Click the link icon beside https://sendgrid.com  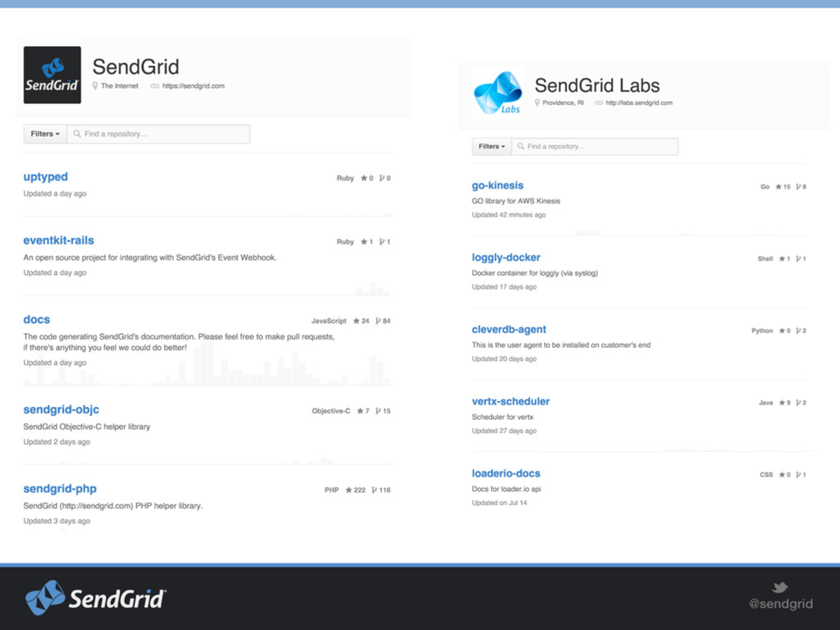pos(155,85)
